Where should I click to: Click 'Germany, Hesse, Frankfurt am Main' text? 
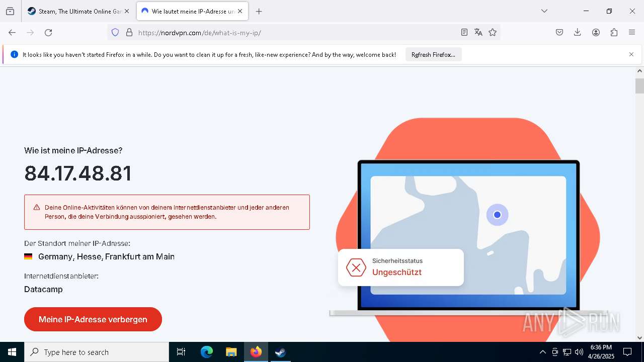click(106, 256)
